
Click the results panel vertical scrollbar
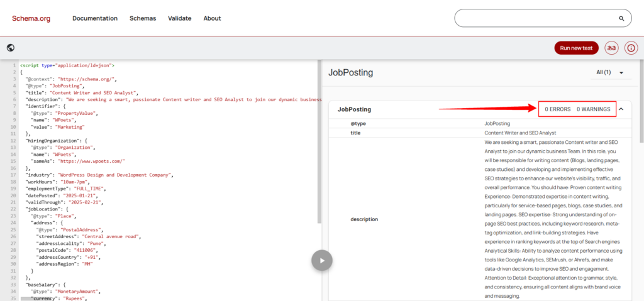click(641, 101)
